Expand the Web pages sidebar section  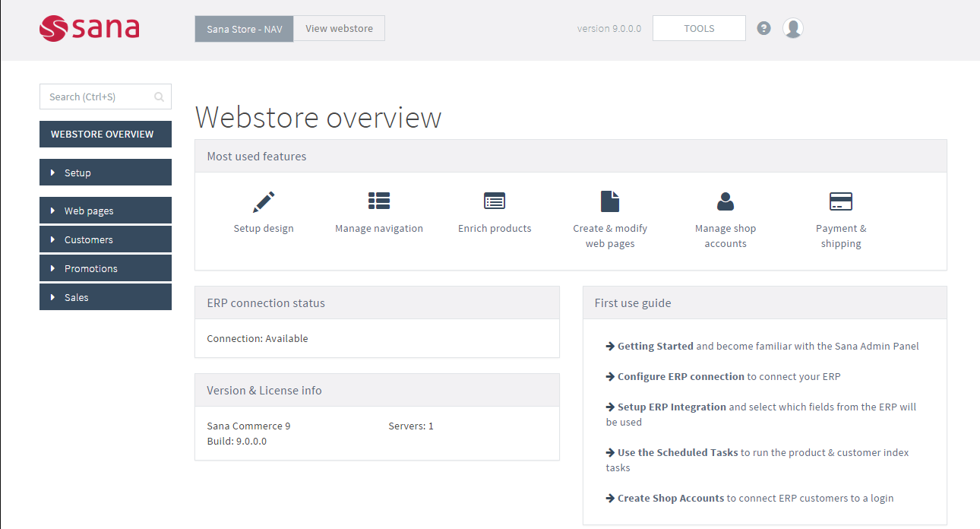coord(106,211)
